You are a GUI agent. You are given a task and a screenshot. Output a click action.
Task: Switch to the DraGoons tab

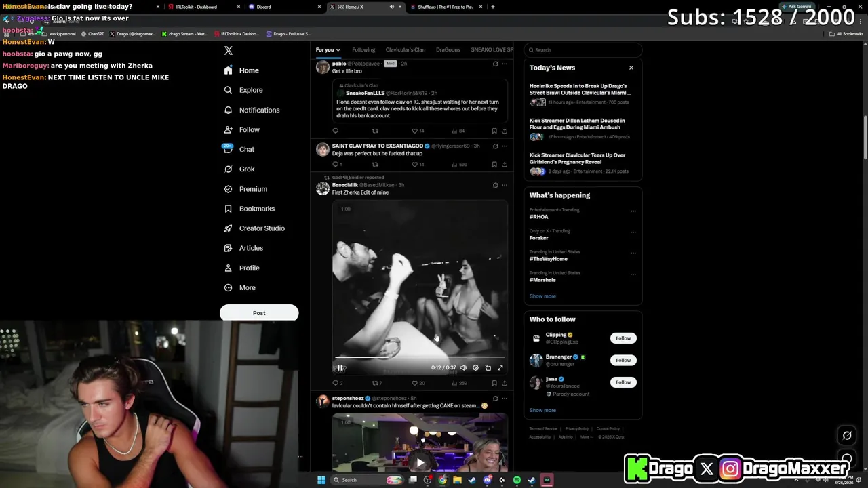point(448,49)
